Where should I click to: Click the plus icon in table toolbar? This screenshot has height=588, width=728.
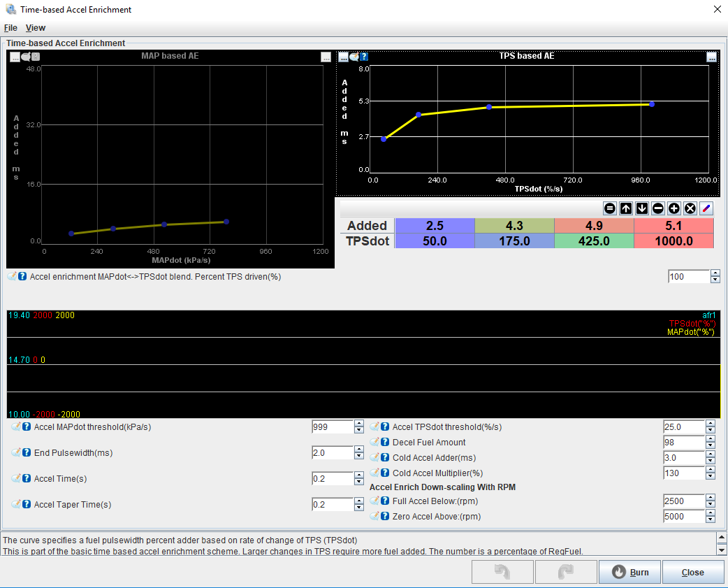[x=674, y=208]
